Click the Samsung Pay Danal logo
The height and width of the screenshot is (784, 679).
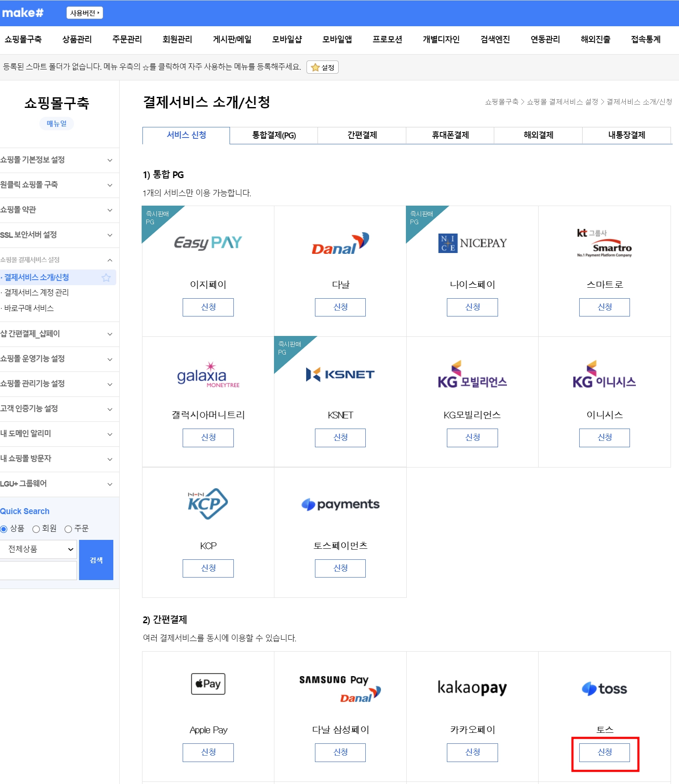click(x=340, y=689)
